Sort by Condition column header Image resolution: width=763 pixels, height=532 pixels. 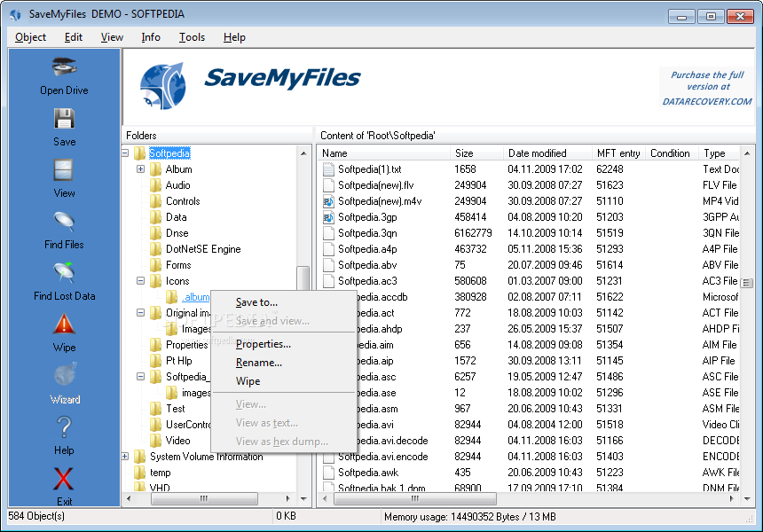tap(672, 153)
